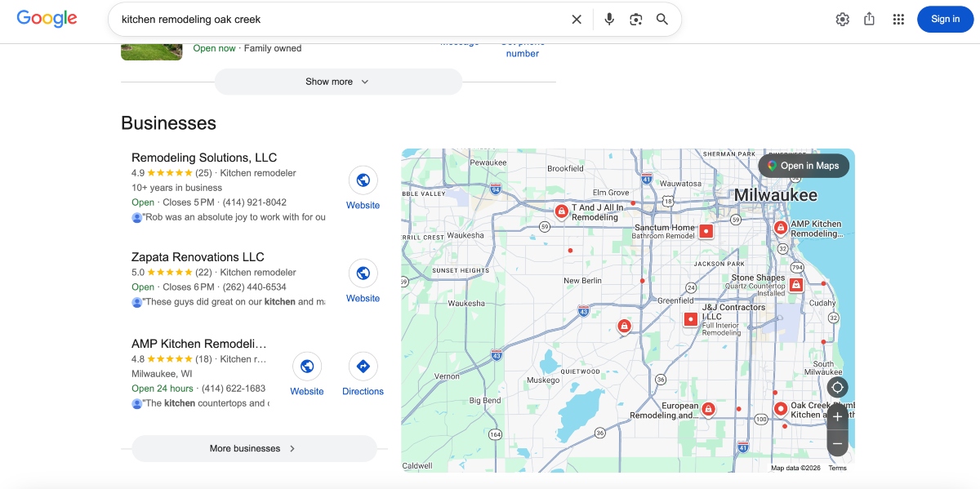This screenshot has height=489, width=980.
Task: Select AMP Kitchen Remodeling map pin
Action: pyautogui.click(x=781, y=228)
